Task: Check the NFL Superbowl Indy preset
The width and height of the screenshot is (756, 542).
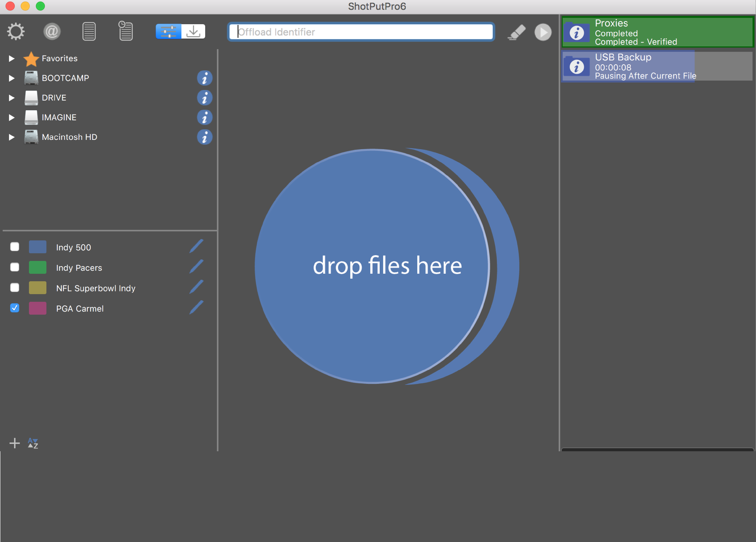Action: (x=15, y=288)
